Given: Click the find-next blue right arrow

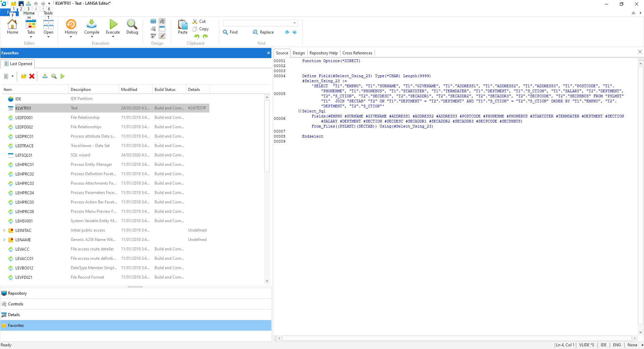Looking at the screenshot, I should (x=294, y=32).
